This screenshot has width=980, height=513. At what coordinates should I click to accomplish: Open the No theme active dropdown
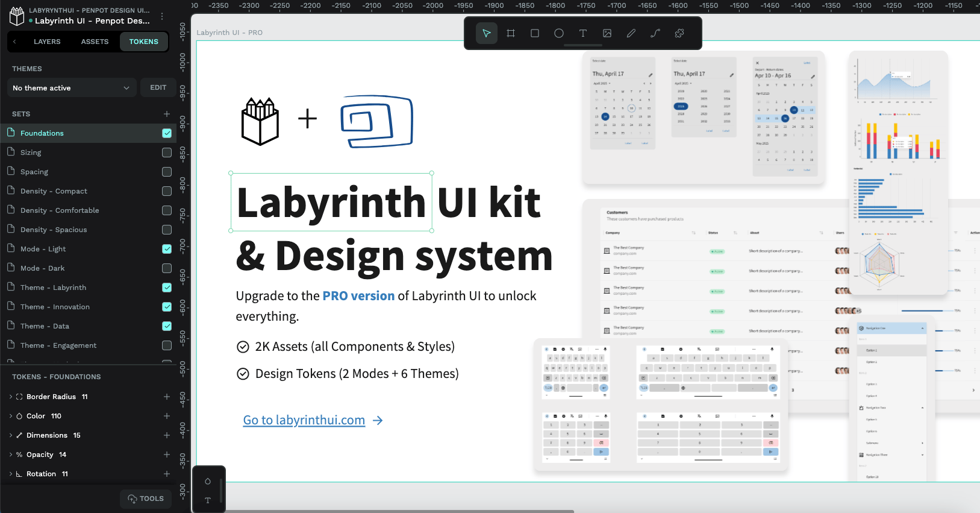click(x=72, y=88)
